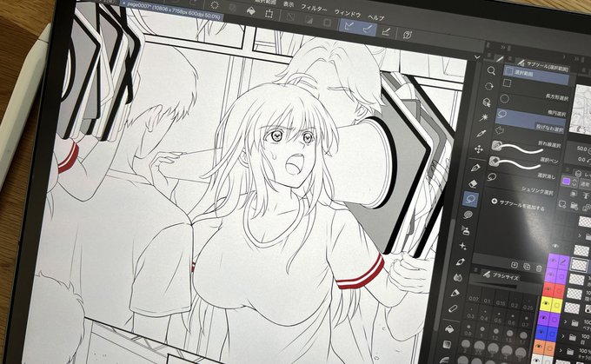The image size is (591, 364).
Task: Select the Zoom magnifier tool
Action: (491, 70)
